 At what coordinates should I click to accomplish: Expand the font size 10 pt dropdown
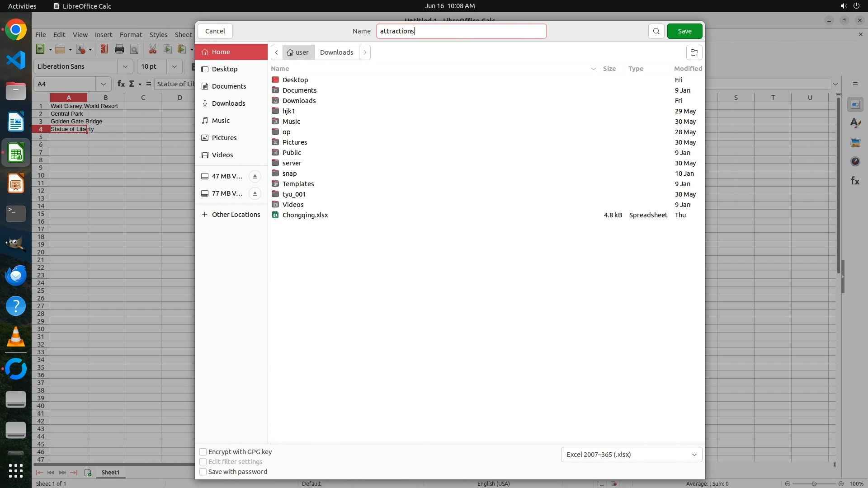pyautogui.click(x=174, y=66)
